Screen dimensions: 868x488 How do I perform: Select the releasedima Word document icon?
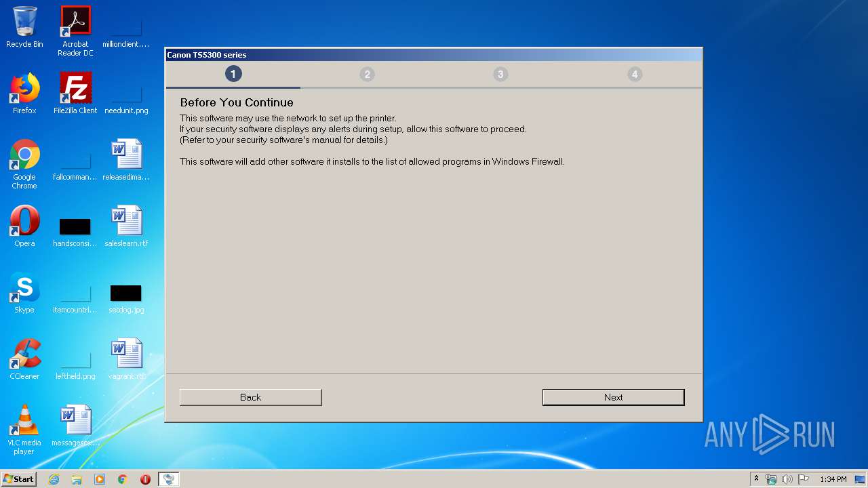coord(126,160)
